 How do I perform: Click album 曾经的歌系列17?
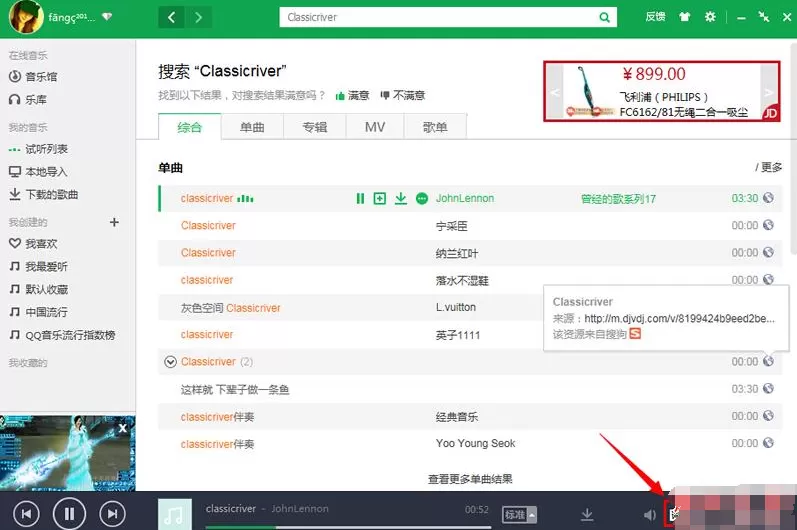618,199
